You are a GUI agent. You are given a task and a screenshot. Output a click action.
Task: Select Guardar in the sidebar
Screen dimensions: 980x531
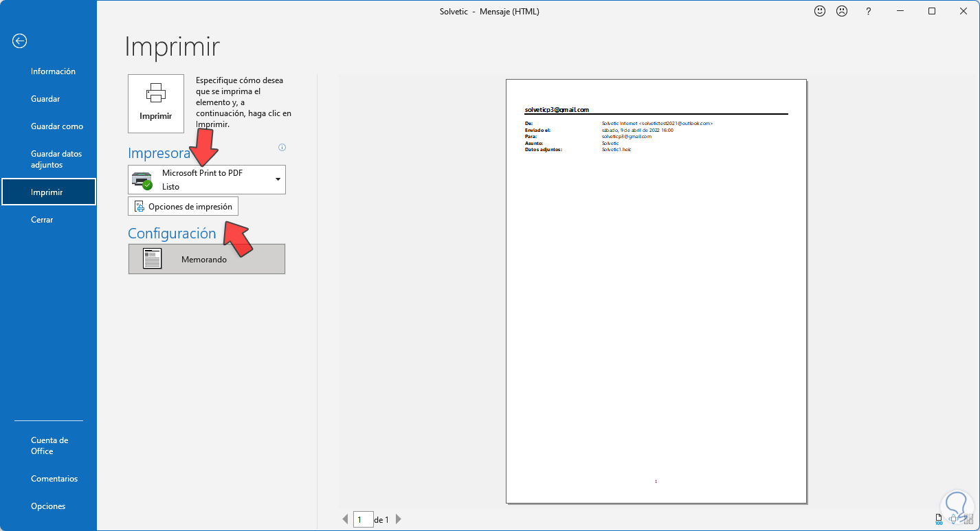[x=45, y=99]
